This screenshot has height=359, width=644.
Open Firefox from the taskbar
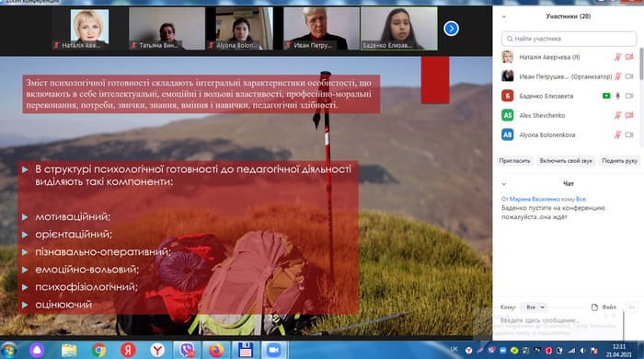[x=216, y=351]
